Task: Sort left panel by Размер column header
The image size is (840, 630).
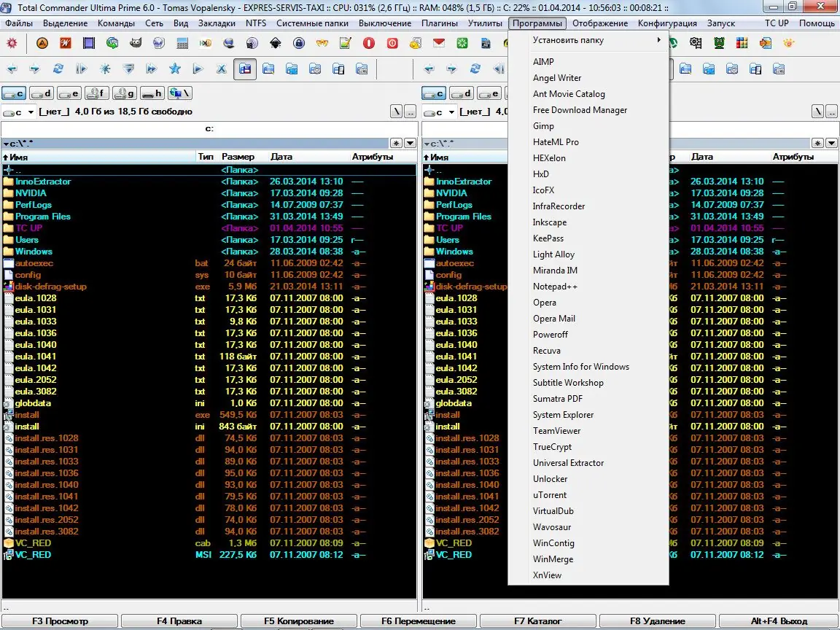Action: point(238,157)
